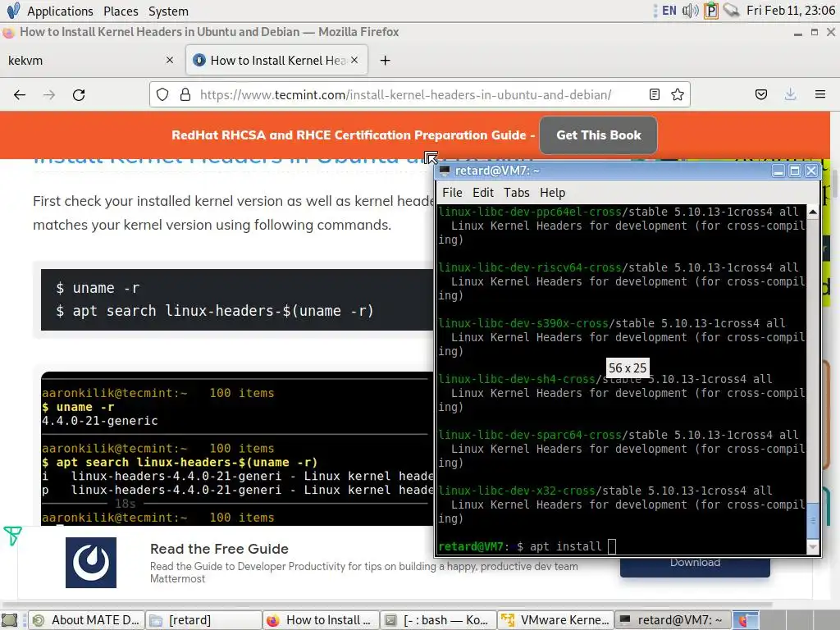The height and width of the screenshot is (630, 840).
Task: Click the uname -r code line
Action: (98, 288)
